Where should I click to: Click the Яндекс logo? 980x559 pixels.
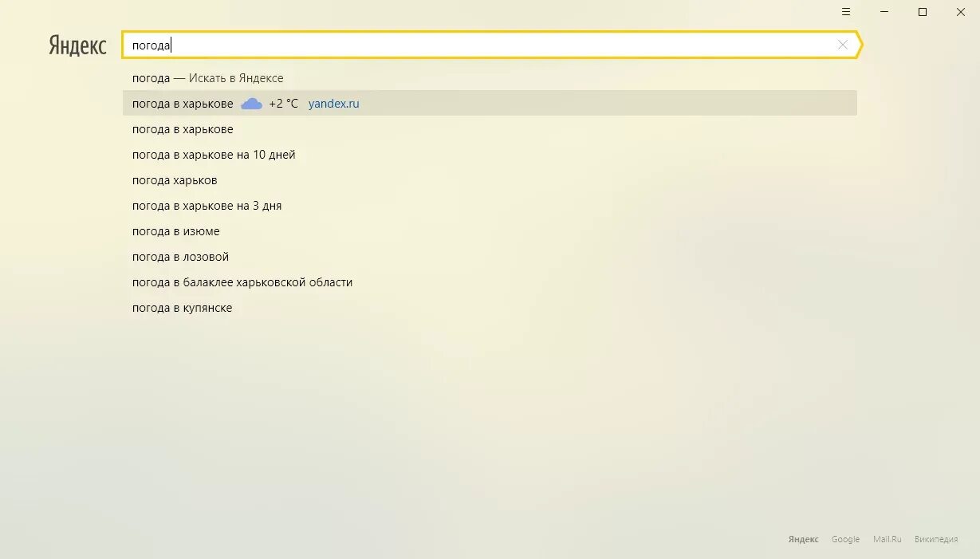(77, 45)
